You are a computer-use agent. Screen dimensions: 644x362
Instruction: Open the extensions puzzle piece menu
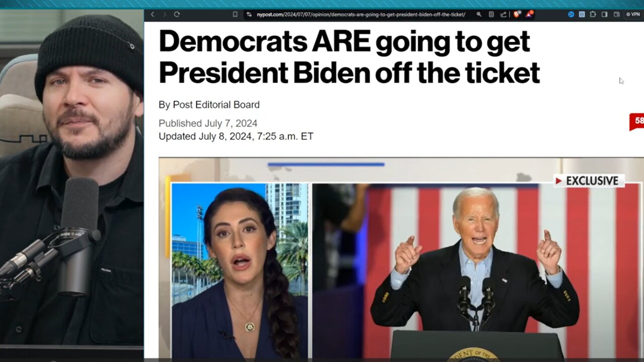tap(593, 15)
